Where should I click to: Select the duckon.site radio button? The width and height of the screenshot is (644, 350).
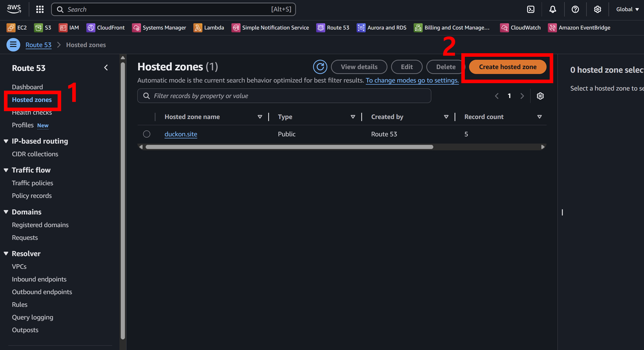[x=147, y=134]
